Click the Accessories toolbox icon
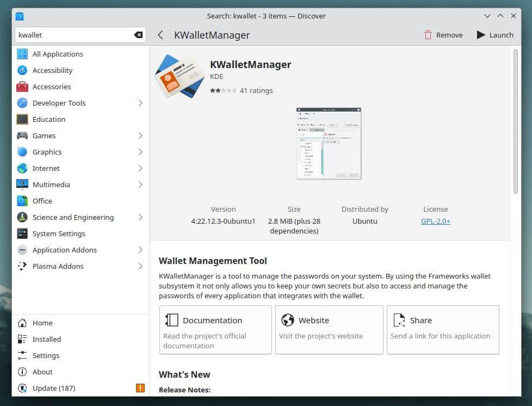532x406 pixels. click(22, 87)
